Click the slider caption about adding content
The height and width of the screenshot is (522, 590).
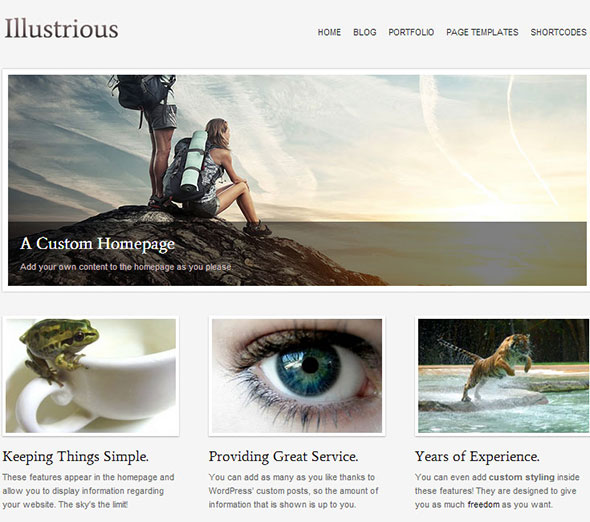126,267
